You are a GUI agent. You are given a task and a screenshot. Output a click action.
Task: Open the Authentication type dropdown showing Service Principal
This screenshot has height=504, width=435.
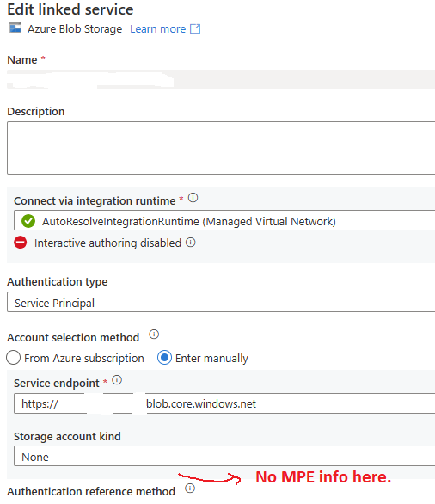tap(221, 302)
